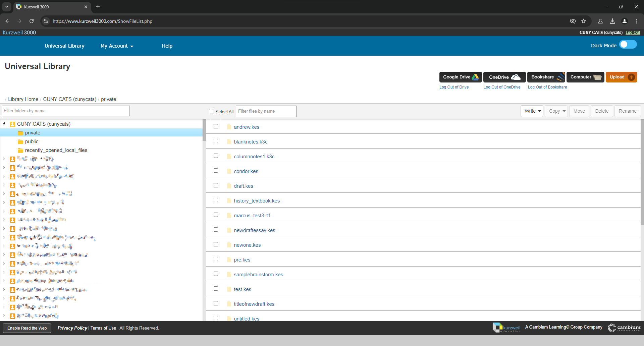Click the file list vertical scrollbar
The width and height of the screenshot is (644, 346).
642,172
